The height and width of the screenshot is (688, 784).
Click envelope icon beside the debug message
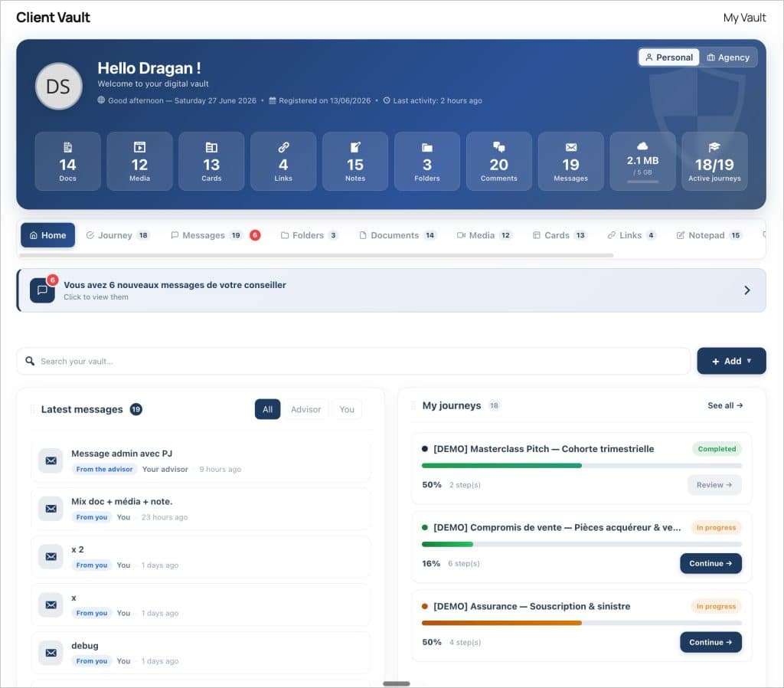tap(51, 653)
